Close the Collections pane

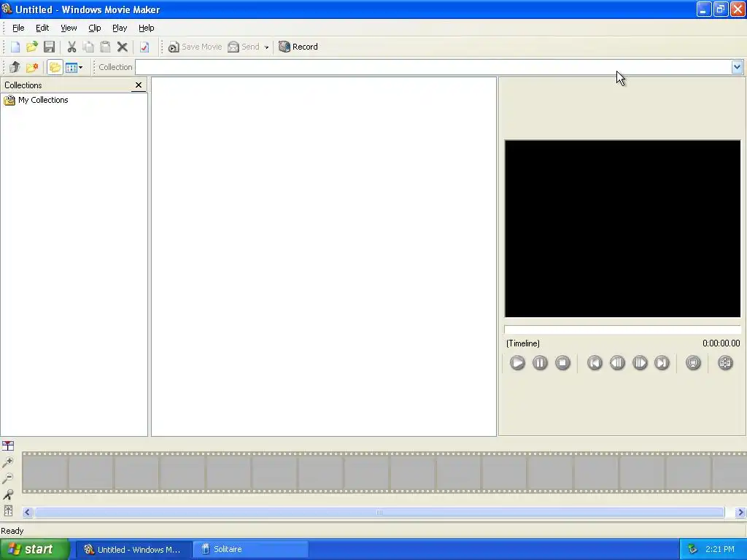[139, 85]
